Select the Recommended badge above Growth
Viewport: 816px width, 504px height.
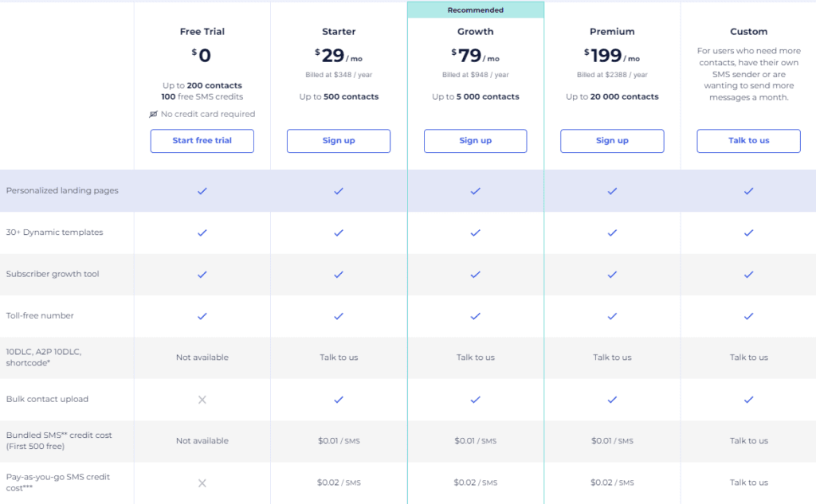coord(476,10)
